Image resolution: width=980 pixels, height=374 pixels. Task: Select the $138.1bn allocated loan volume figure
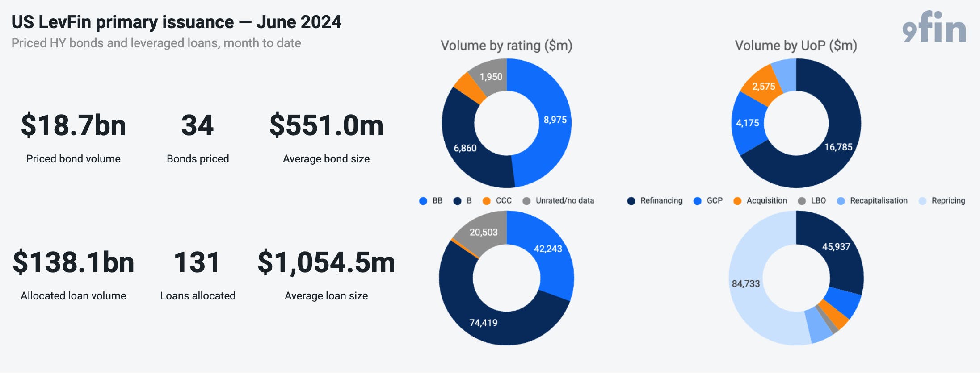[73, 262]
